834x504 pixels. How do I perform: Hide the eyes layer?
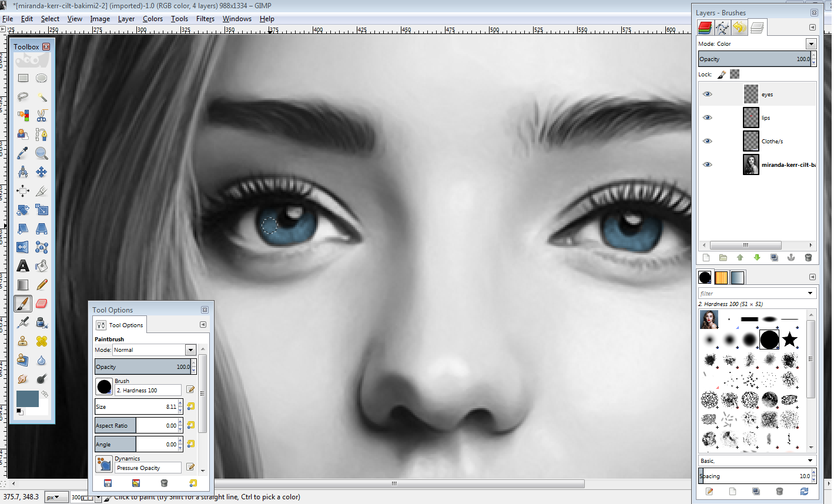[x=708, y=93]
